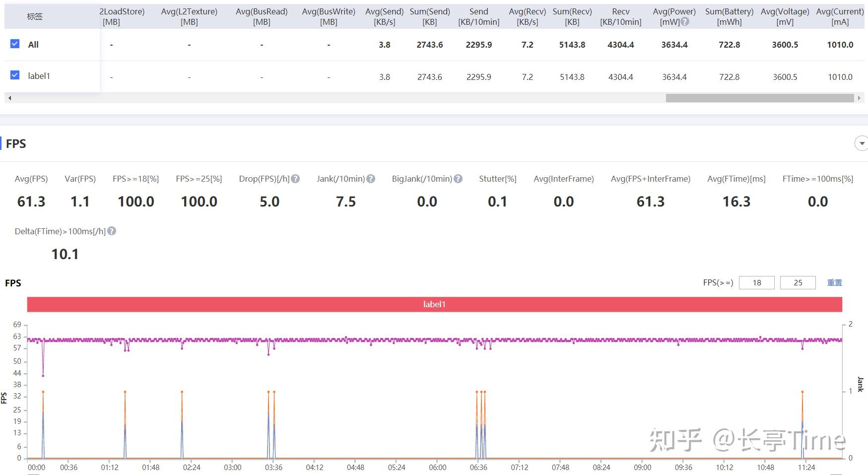Click the table horizontal scrollbar thumb
Viewport: 868px width, 475px height.
pyautogui.click(x=760, y=98)
